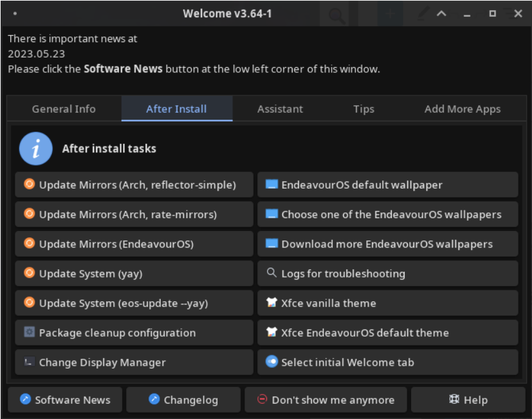Run Update Mirrors (EndeavourOS)
This screenshot has height=419, width=532.
[x=134, y=244]
